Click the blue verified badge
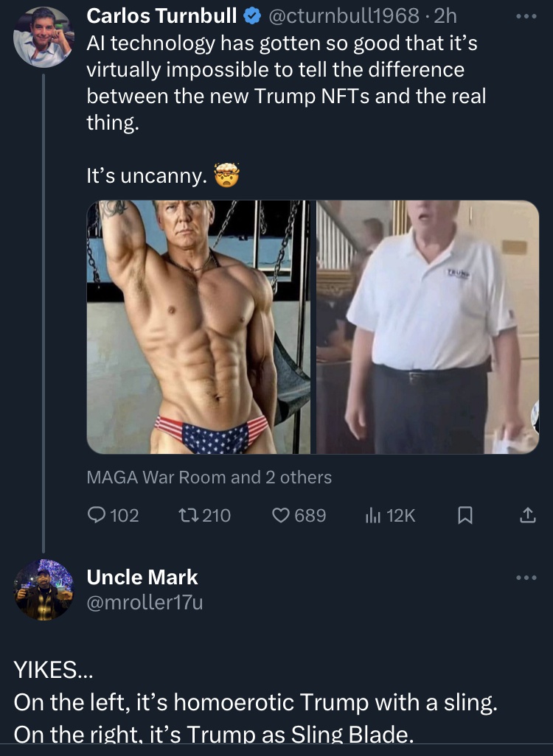Image resolution: width=553 pixels, height=756 pixels. coord(251,15)
